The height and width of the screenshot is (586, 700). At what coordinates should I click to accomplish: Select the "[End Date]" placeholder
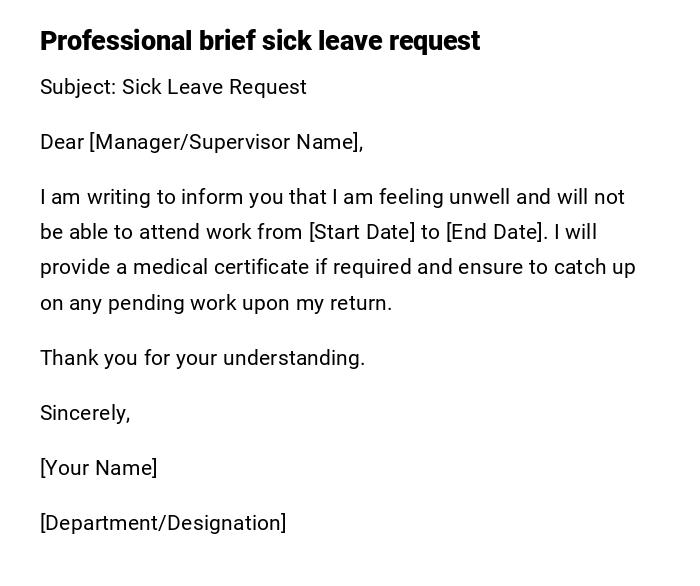[x=495, y=232]
